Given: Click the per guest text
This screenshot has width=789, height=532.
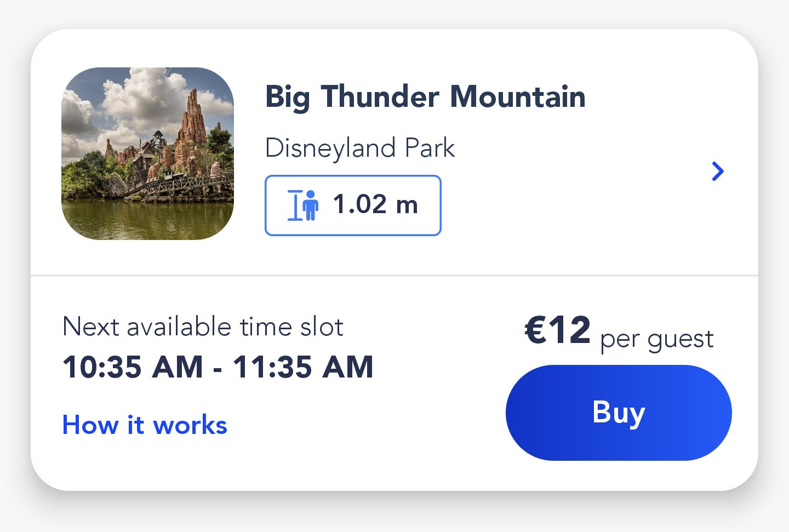Looking at the screenshot, I should [x=656, y=339].
